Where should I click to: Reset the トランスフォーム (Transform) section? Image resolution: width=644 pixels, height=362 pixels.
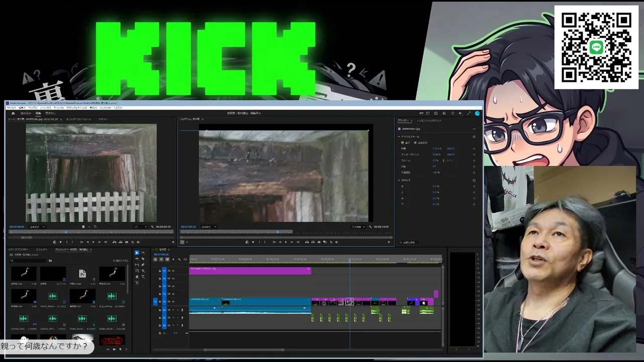(x=474, y=137)
